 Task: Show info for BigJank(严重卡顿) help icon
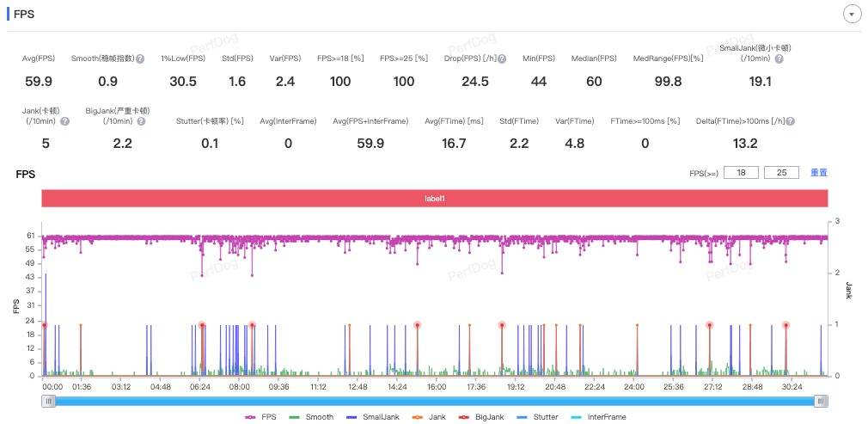pos(142,121)
